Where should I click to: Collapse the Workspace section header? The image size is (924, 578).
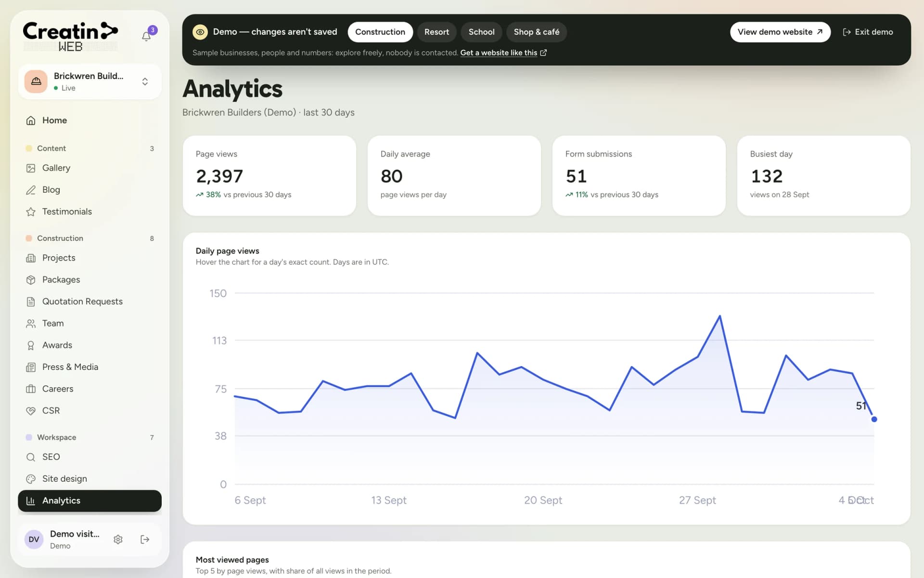coord(90,437)
